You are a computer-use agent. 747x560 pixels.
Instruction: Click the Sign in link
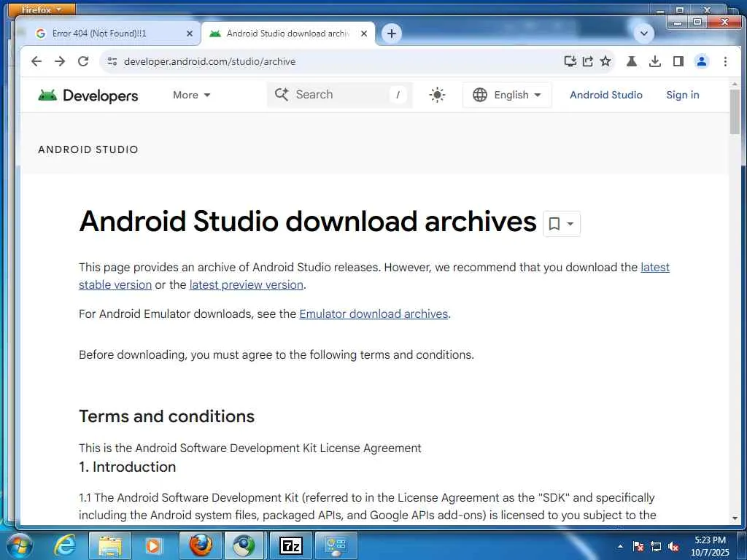pyautogui.click(x=683, y=95)
